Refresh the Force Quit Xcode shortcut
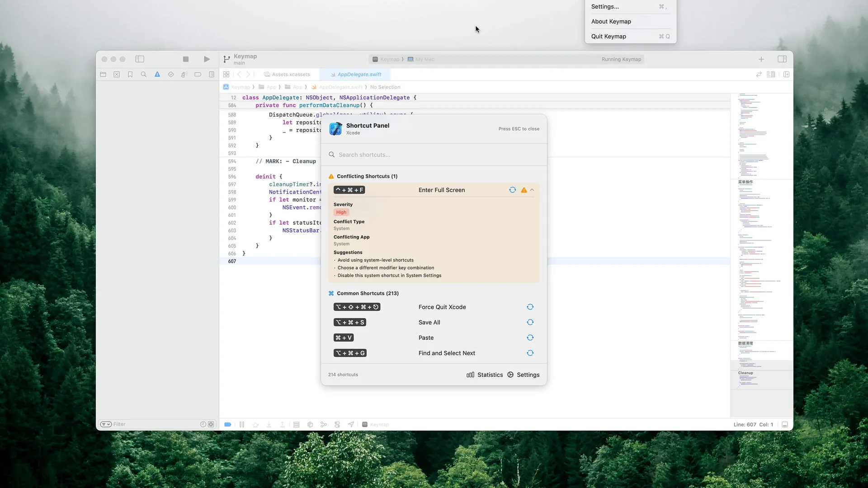Screen dimensions: 868x488 [530, 307]
